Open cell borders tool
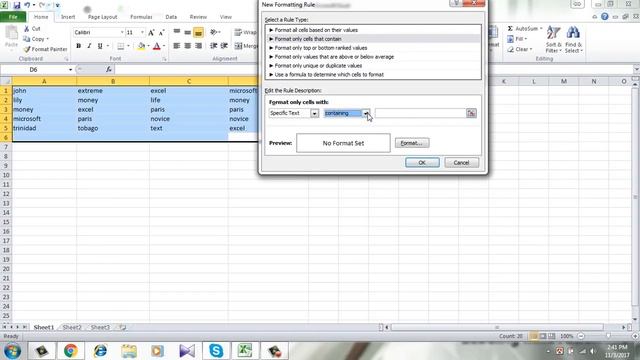Image resolution: width=640 pixels, height=360 pixels. pyautogui.click(x=120, y=46)
